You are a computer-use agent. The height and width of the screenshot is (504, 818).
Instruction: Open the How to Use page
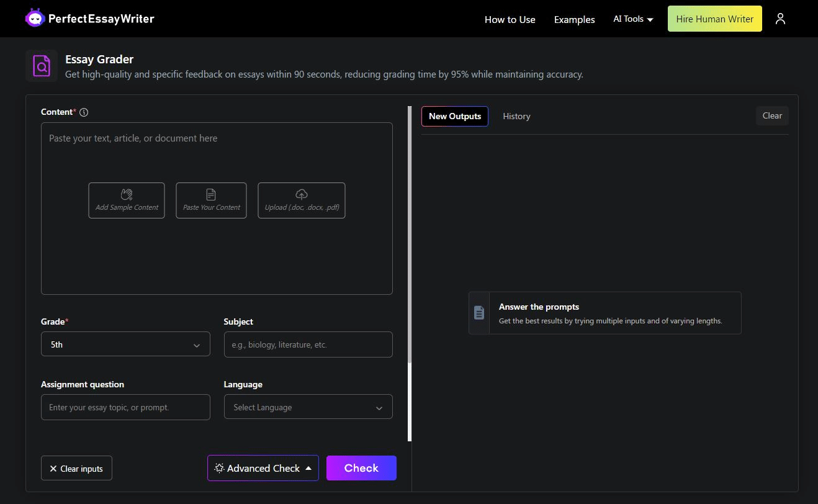click(x=510, y=19)
